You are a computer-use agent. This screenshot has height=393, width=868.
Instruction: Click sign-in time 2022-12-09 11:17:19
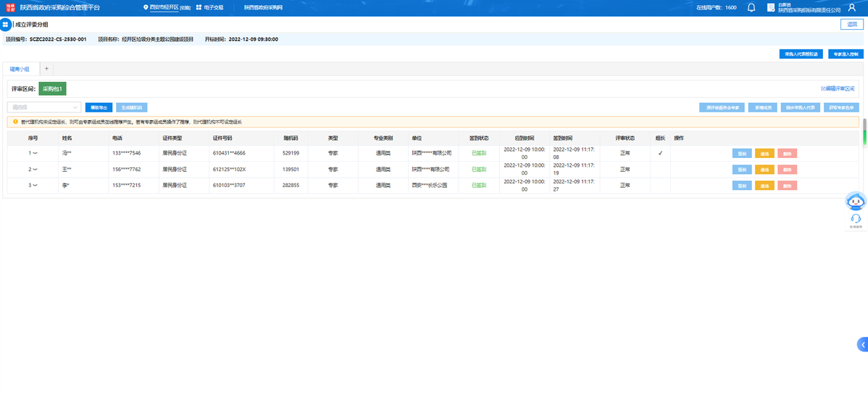coord(573,169)
